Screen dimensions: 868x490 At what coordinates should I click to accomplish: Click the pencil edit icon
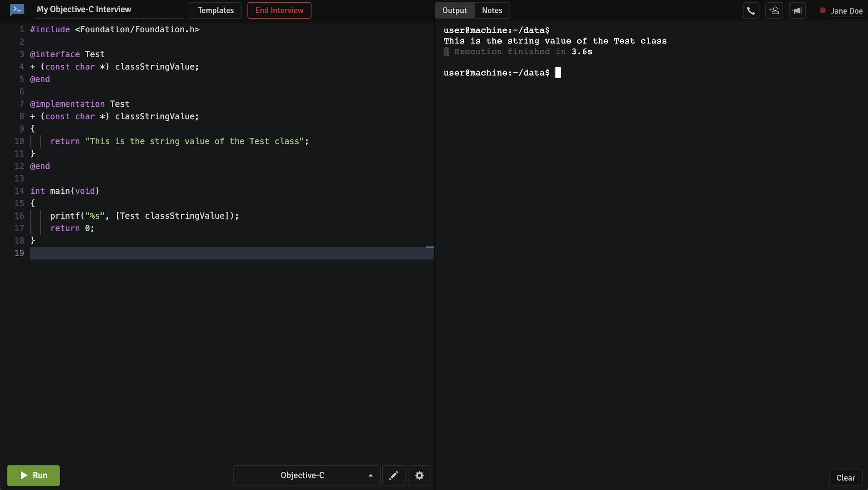click(394, 476)
